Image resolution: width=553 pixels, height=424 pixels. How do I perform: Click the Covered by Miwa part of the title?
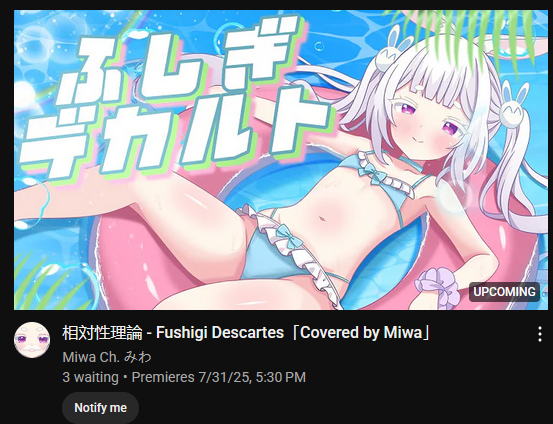point(361,332)
